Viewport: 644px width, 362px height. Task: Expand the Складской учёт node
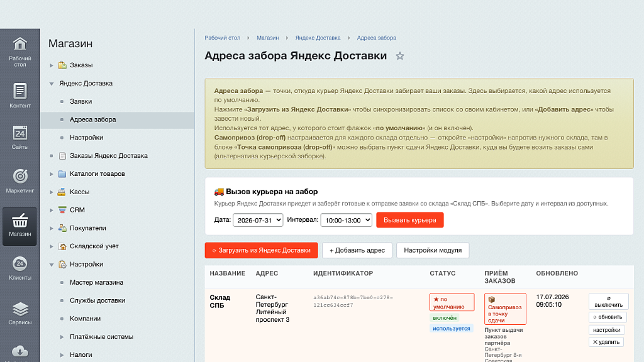point(52,246)
